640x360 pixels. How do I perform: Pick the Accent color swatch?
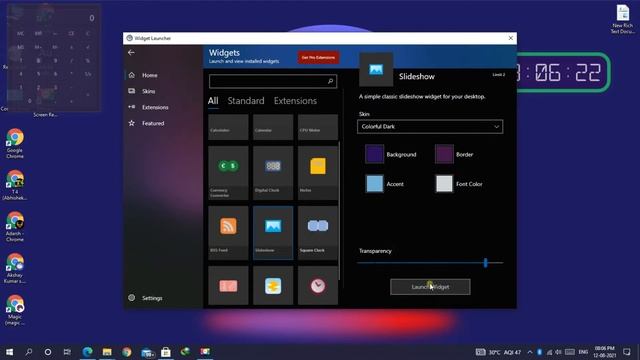click(374, 184)
